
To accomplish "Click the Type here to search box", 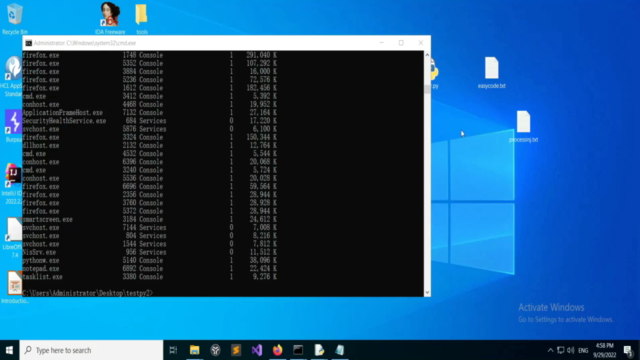I will coord(91,350).
